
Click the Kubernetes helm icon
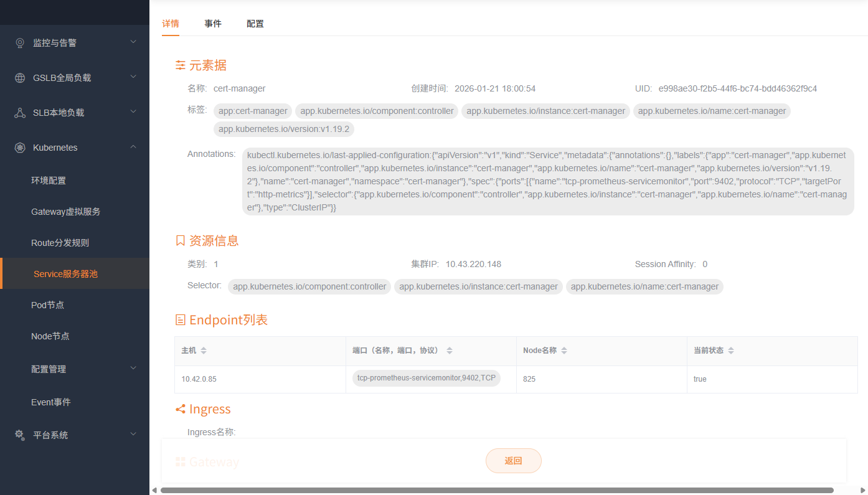[x=20, y=148]
